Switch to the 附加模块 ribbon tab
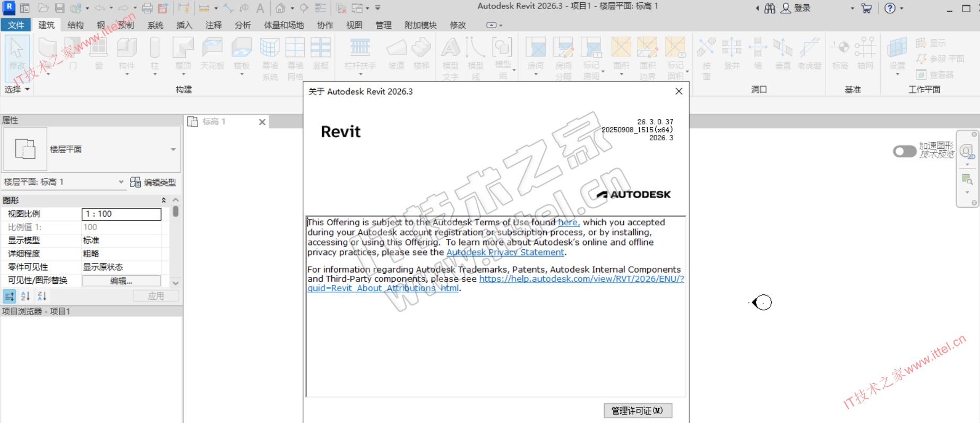This screenshot has width=980, height=423. click(420, 25)
